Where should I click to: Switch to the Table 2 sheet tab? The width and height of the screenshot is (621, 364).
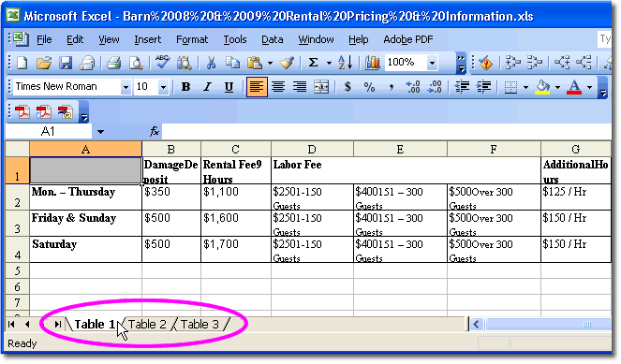147,324
